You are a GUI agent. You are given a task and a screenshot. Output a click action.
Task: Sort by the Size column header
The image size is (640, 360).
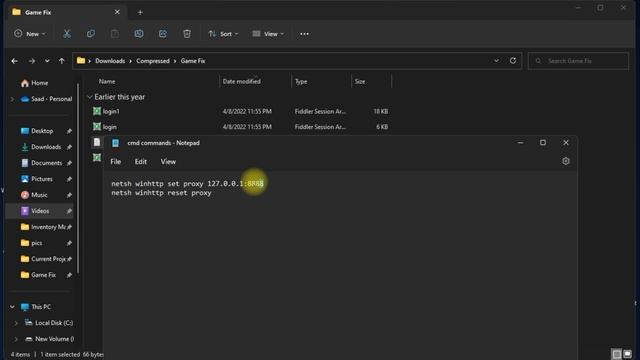click(360, 82)
